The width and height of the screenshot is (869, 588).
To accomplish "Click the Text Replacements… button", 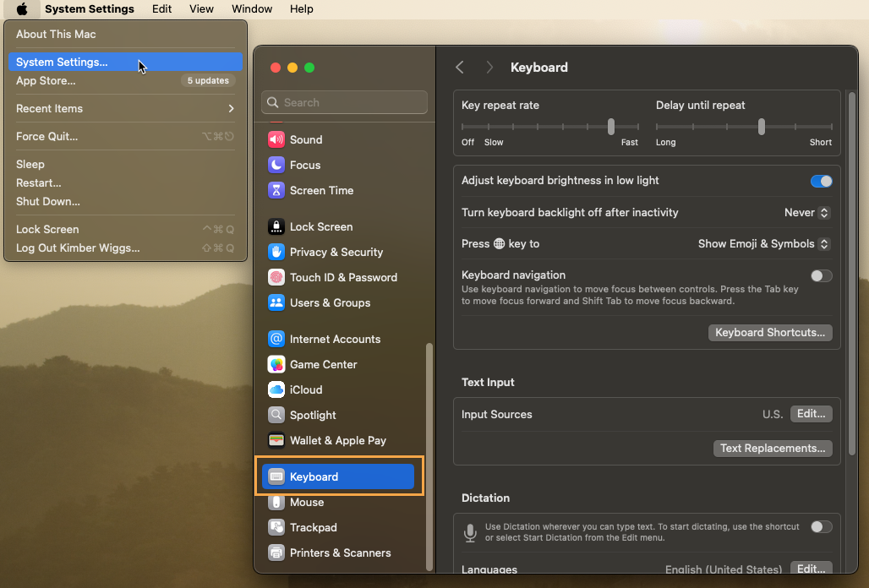I will tap(773, 449).
